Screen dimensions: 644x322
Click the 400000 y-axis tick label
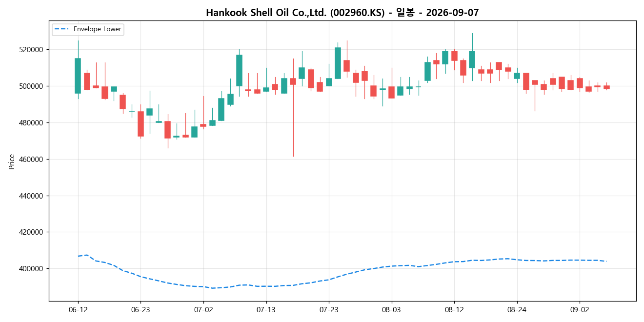[32, 269]
